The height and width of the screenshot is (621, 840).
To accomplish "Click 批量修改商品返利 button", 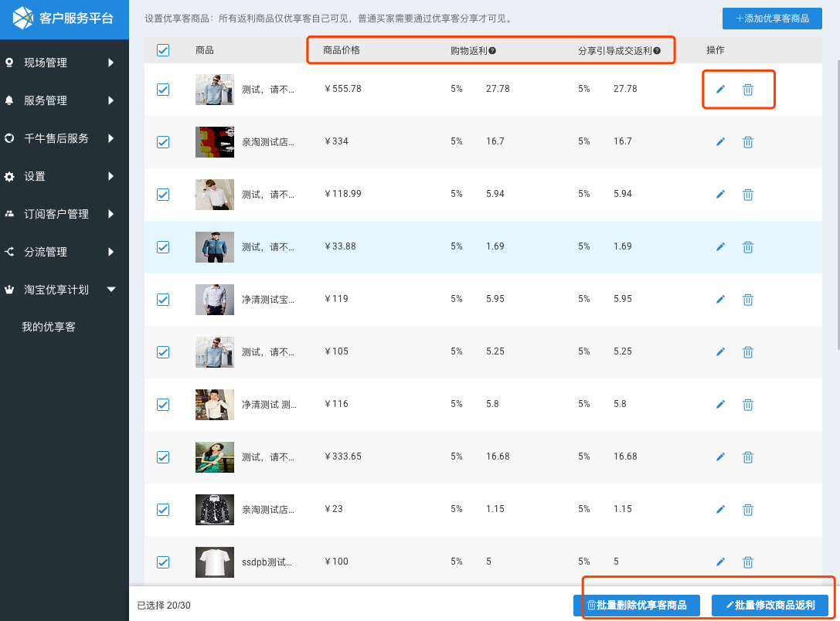I will pos(770,606).
